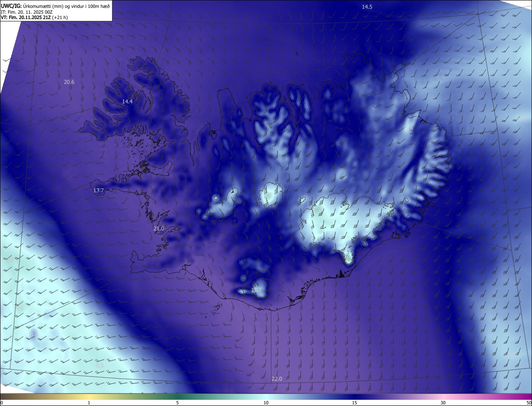
Task: Click the colour legend bar below the map
Action: point(266,397)
